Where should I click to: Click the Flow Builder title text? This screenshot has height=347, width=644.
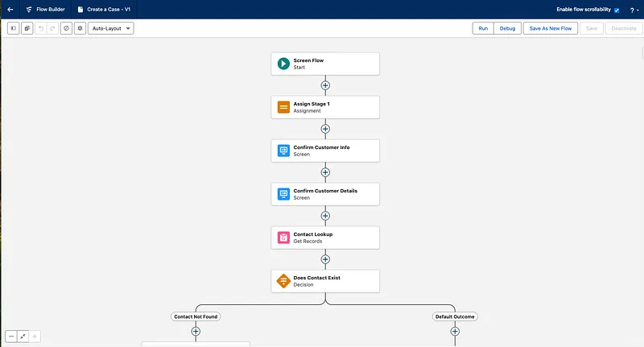pos(51,10)
